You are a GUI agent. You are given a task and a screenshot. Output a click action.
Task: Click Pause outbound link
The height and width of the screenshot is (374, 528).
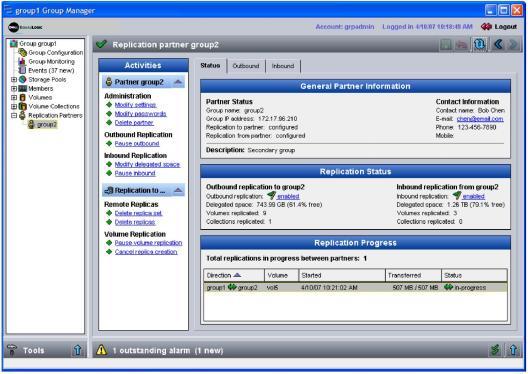tap(137, 144)
